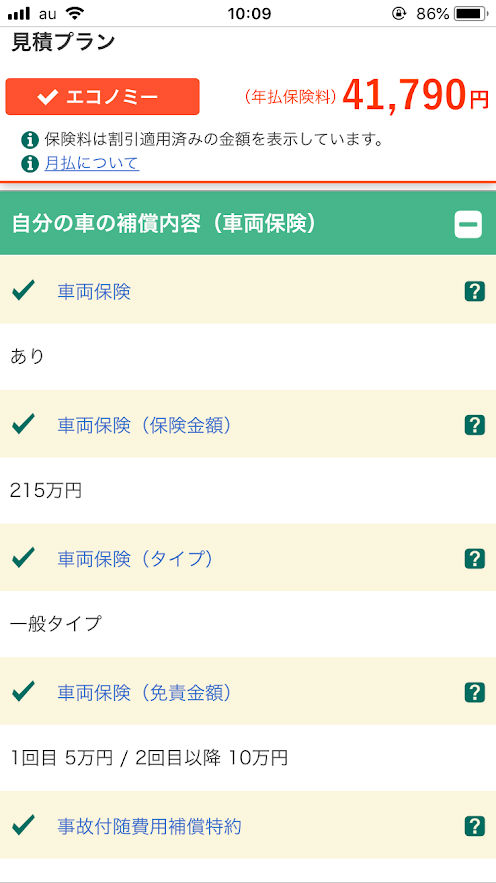Open help icon for 車両保険 row
This screenshot has height=883, width=496.
click(x=475, y=292)
